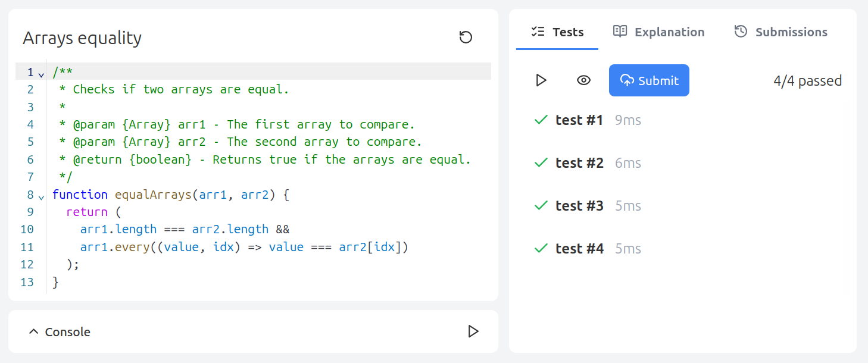Click the green checkmark of test #2

[x=541, y=162]
